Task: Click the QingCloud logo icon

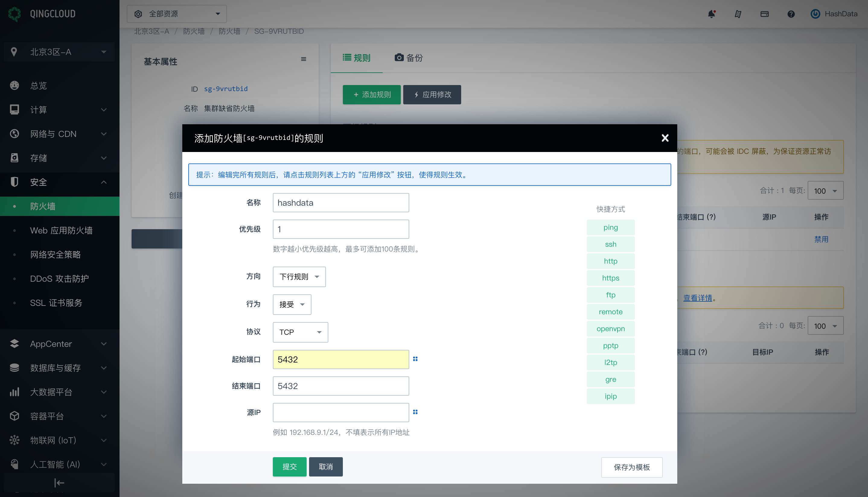Action: tap(14, 14)
